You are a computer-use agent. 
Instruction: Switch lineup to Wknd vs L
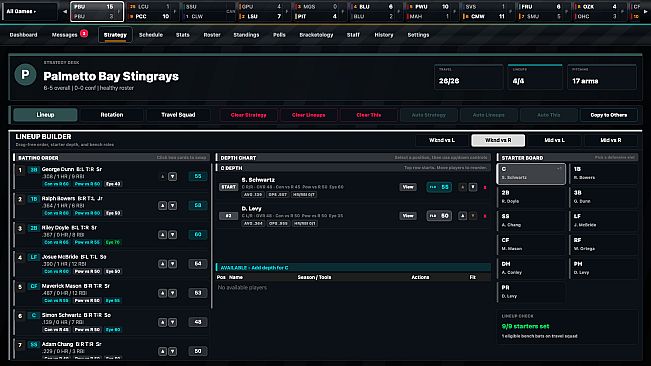pos(442,140)
